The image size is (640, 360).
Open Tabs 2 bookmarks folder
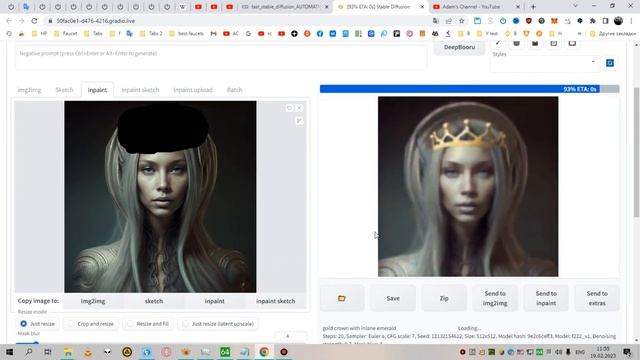tap(151, 33)
